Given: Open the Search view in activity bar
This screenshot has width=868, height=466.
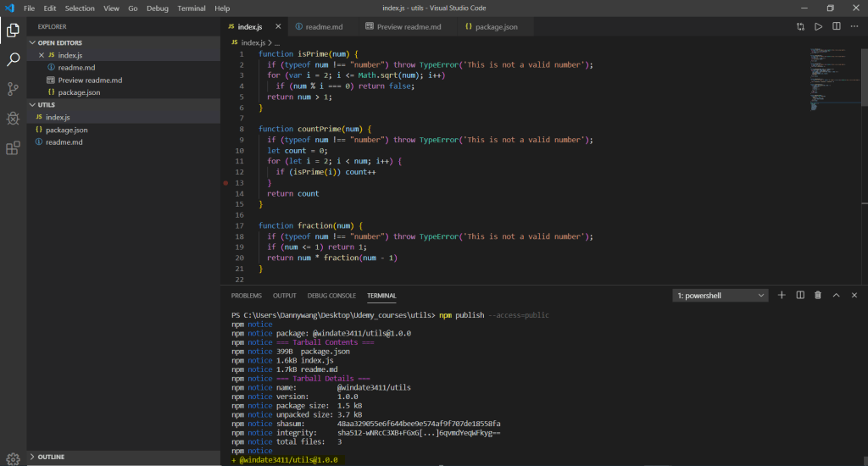Looking at the screenshot, I should click(x=13, y=59).
